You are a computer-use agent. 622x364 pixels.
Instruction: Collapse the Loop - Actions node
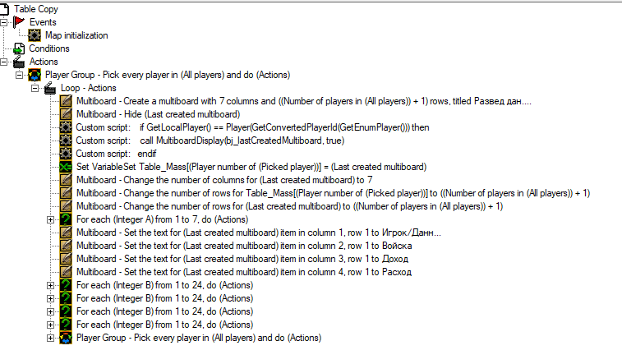point(36,88)
